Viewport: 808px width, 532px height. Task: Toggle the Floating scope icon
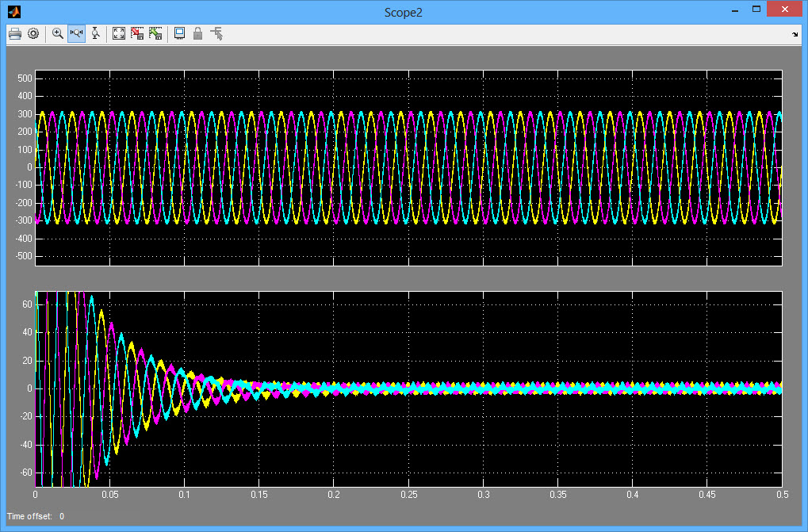[179, 34]
